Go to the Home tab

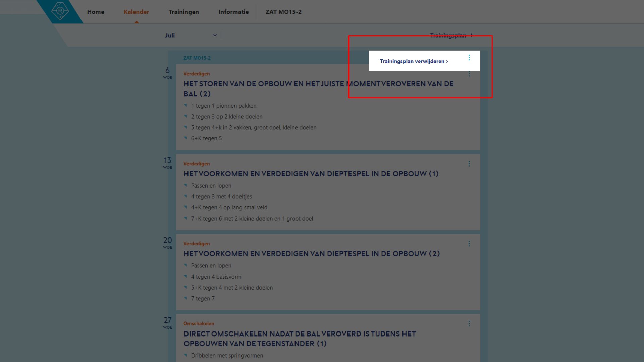tap(96, 12)
